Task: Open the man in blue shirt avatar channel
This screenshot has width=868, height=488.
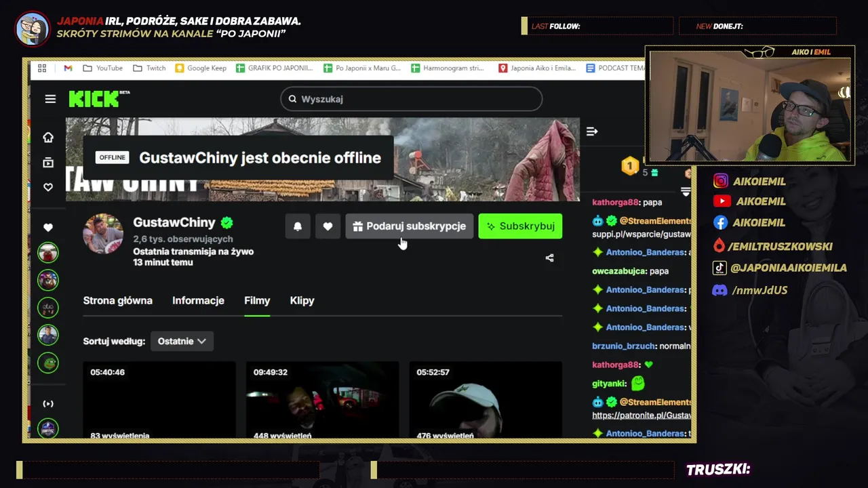Action: (48, 335)
